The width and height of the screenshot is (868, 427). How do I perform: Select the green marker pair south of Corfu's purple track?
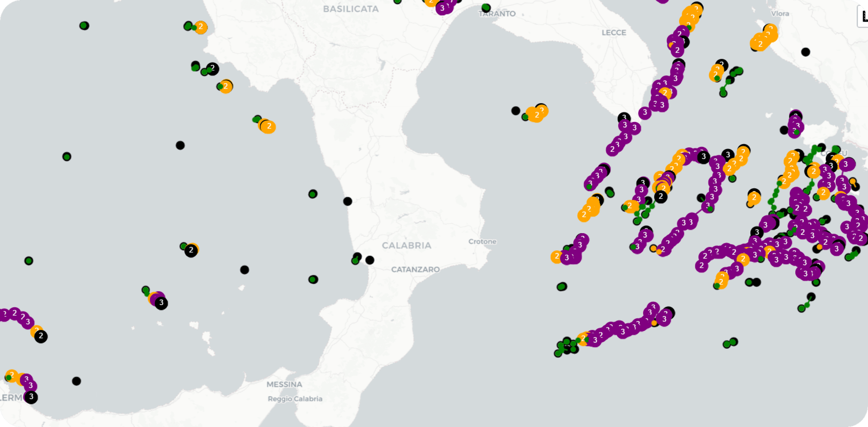(x=730, y=343)
